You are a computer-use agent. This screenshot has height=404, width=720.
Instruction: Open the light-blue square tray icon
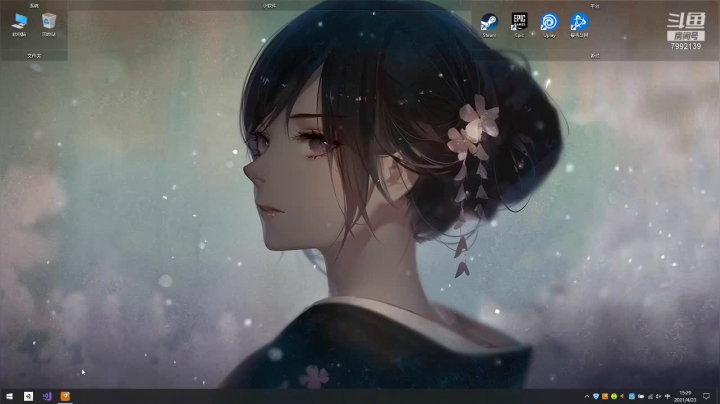pyautogui.click(x=632, y=396)
